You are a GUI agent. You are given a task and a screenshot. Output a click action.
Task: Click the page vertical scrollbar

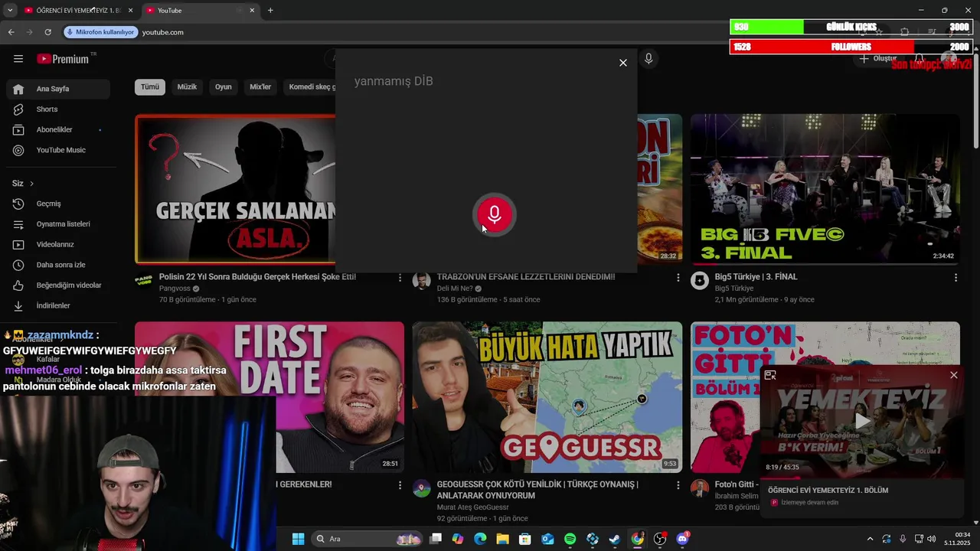(x=975, y=99)
